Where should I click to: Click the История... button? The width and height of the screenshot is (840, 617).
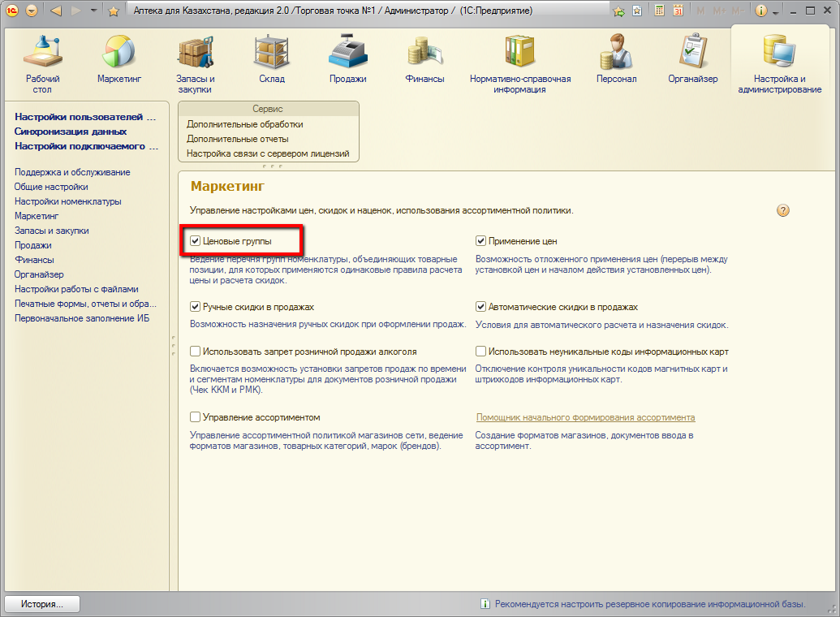43,604
